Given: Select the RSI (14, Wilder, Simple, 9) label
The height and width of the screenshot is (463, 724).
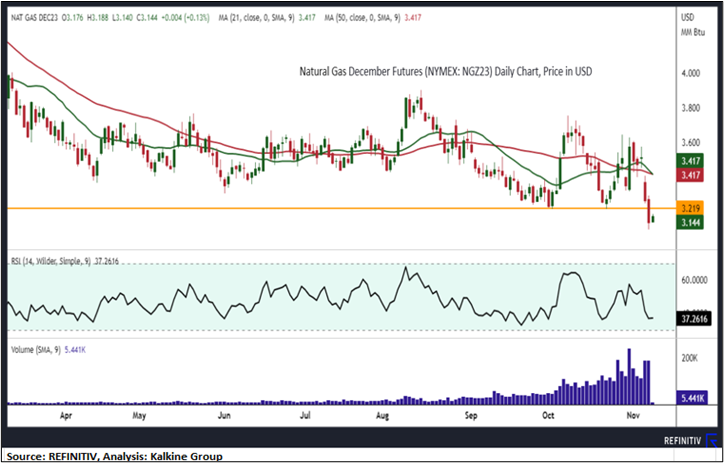Looking at the screenshot, I should tap(50, 262).
